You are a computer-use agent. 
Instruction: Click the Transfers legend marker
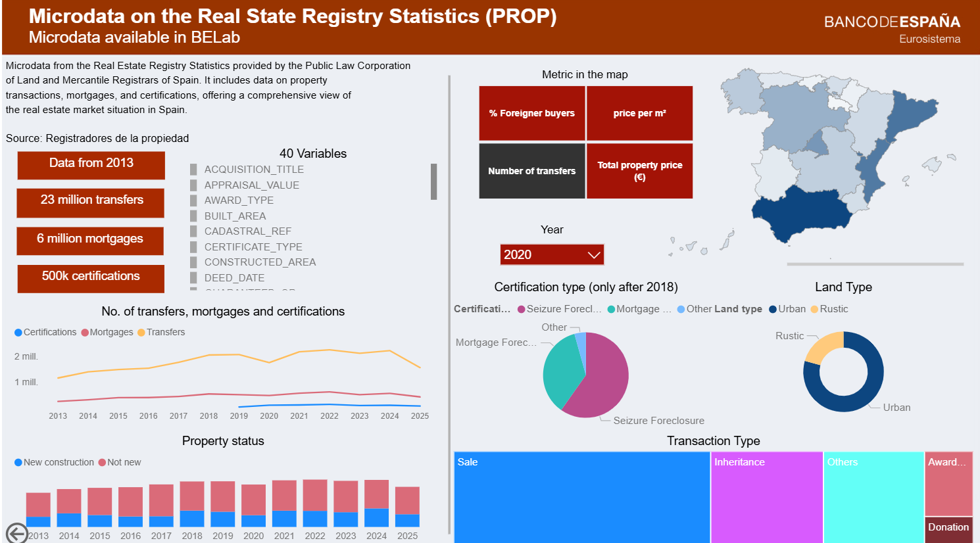tap(141, 333)
